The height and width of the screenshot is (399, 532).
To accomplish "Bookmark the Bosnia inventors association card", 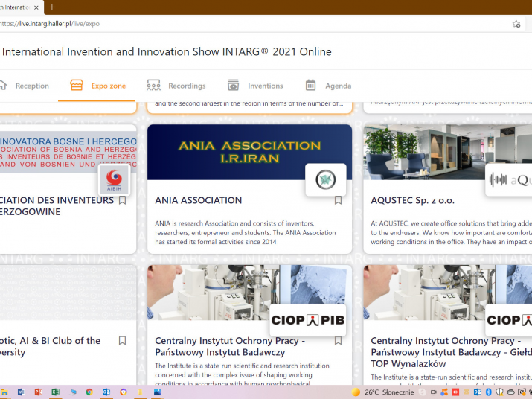I will tap(122, 200).
